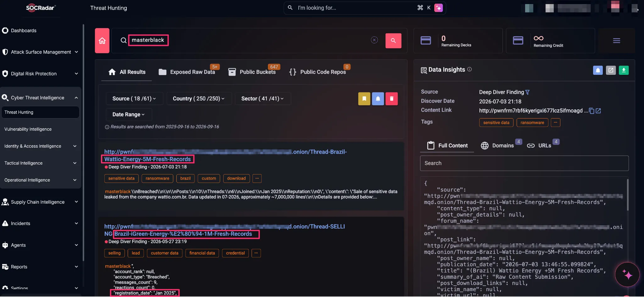644x297 pixels.
Task: Click the customer data tag
Action: [164, 253]
